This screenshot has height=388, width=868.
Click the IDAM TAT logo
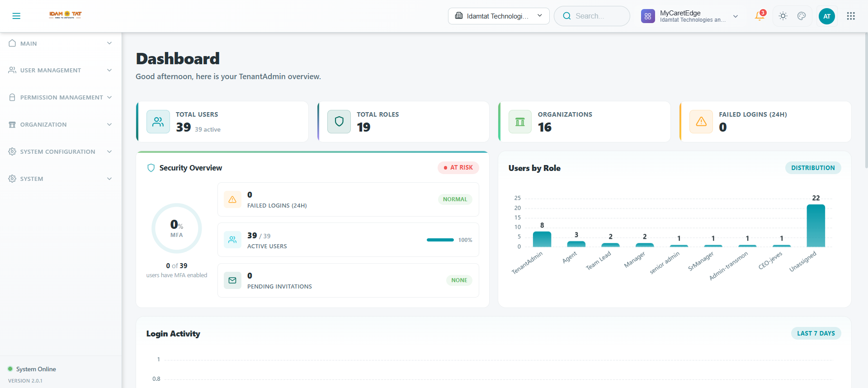point(66,14)
